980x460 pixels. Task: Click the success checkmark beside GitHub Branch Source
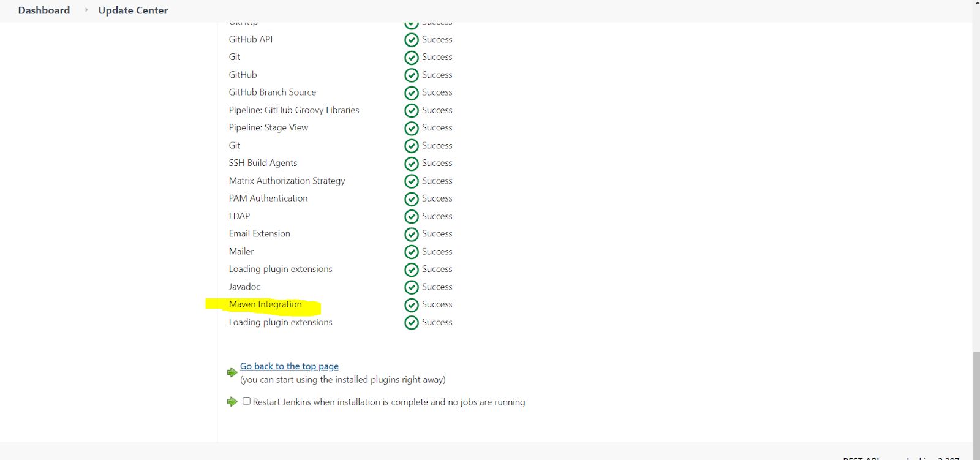tap(412, 93)
